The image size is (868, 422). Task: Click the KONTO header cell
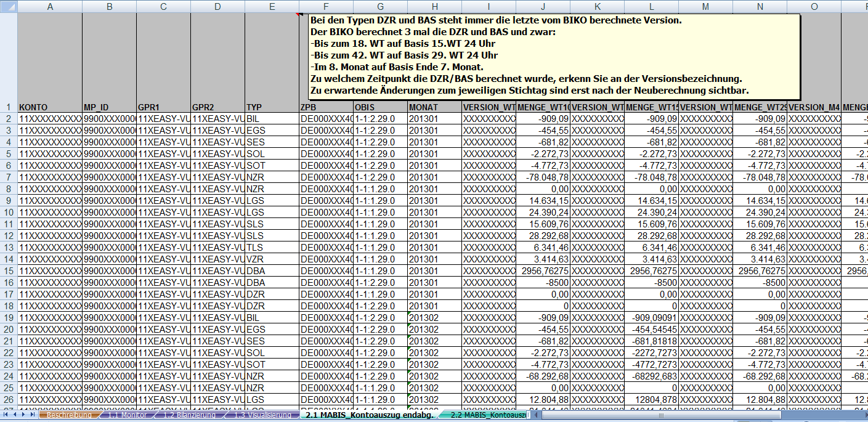(x=49, y=107)
